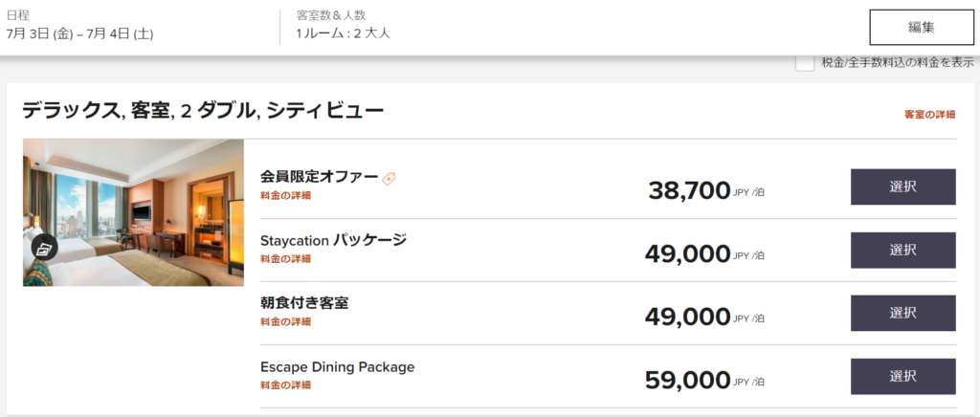The height and width of the screenshot is (417, 980).
Task: Select the Staycation パッケージ rate
Action: 902,250
